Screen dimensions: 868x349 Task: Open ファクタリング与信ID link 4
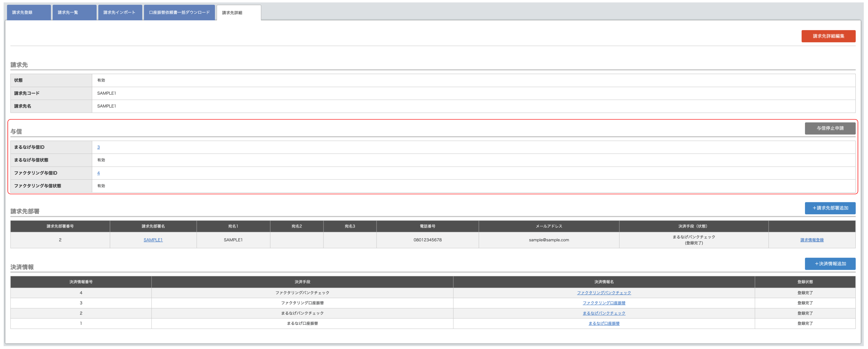coord(98,173)
